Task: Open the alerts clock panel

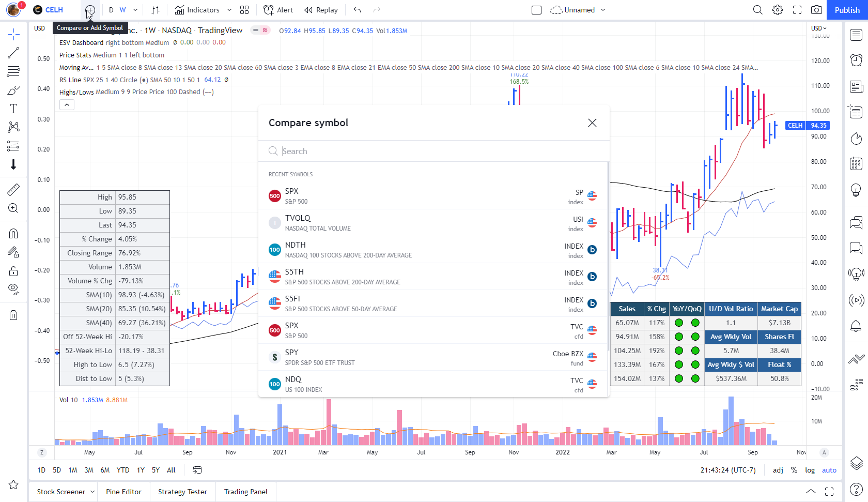Action: [x=856, y=60]
